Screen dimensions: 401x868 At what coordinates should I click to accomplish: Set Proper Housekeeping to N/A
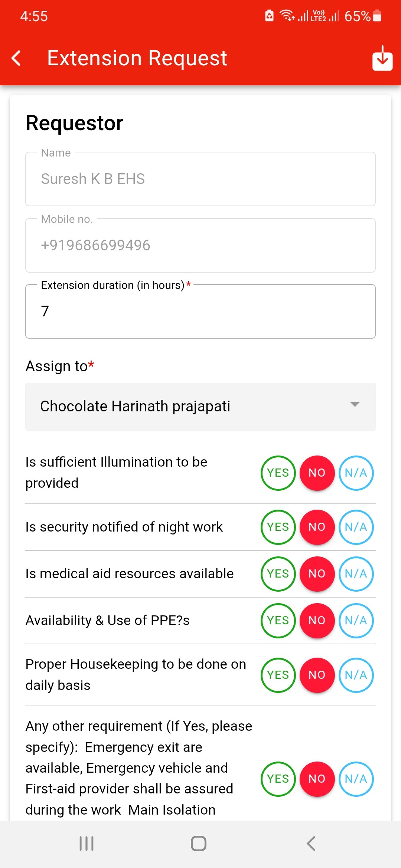356,675
